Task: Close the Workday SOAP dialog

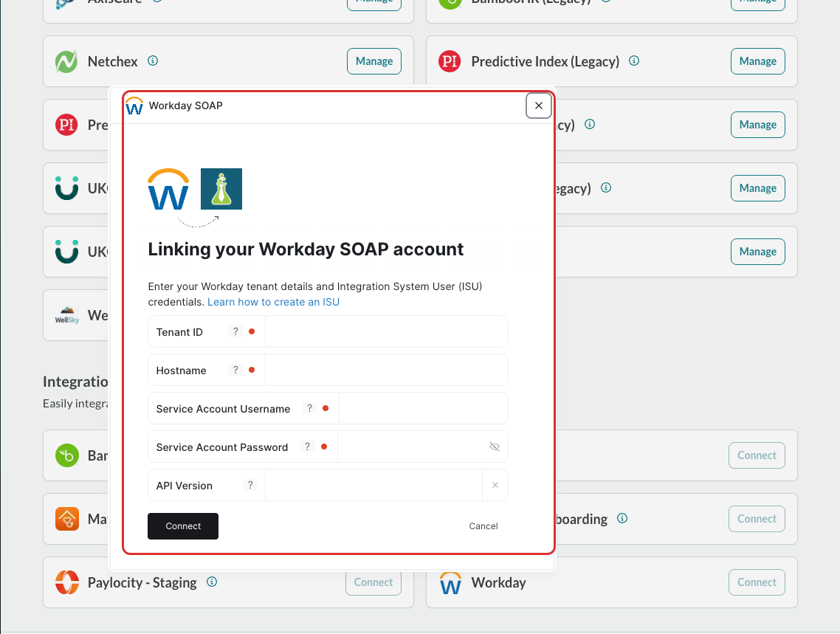Action: coord(538,106)
